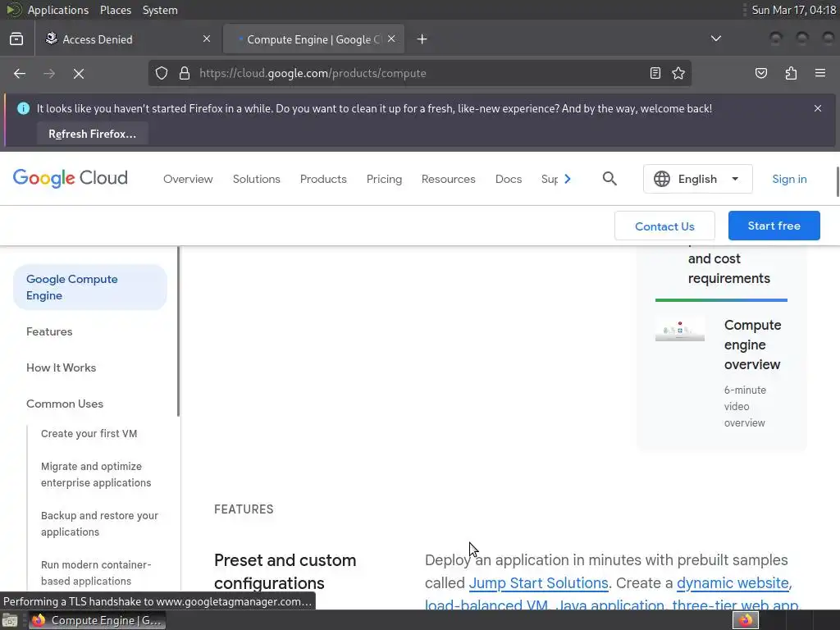The width and height of the screenshot is (840, 630).
Task: Click the Google Cloud logo
Action: coord(71,178)
